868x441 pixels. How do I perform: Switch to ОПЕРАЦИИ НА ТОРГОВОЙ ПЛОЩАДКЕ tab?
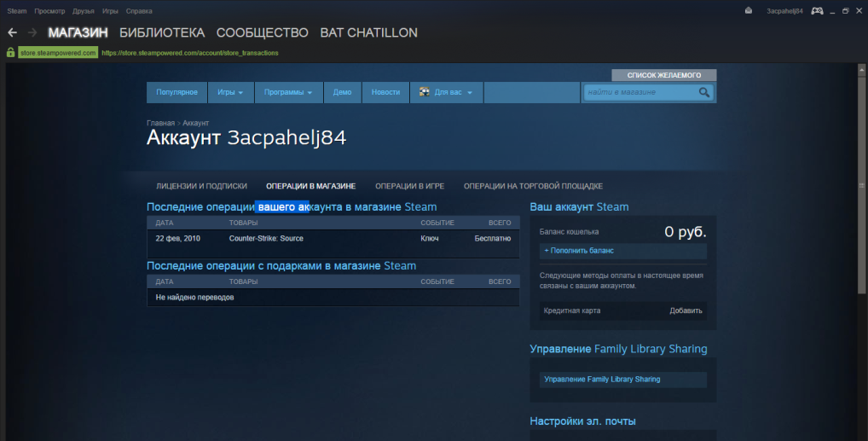pyautogui.click(x=533, y=186)
